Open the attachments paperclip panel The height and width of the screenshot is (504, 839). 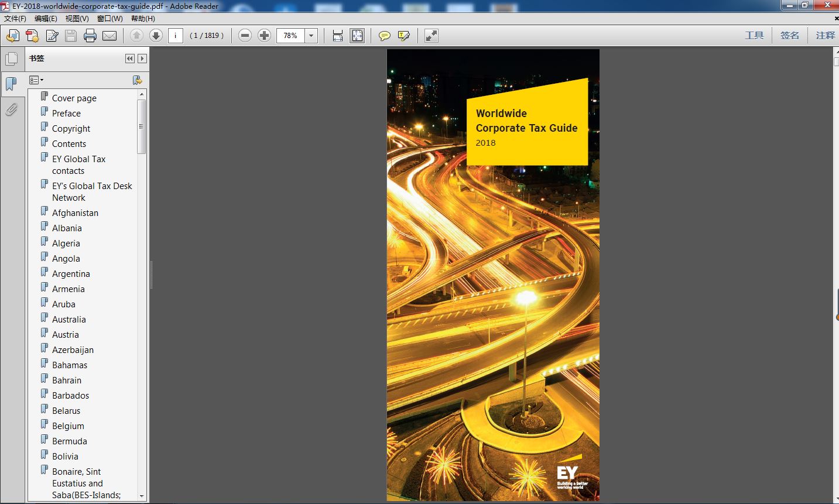[11, 109]
